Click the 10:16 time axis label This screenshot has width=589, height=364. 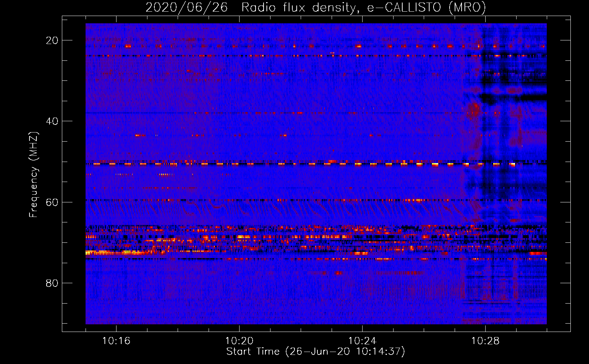(116, 341)
